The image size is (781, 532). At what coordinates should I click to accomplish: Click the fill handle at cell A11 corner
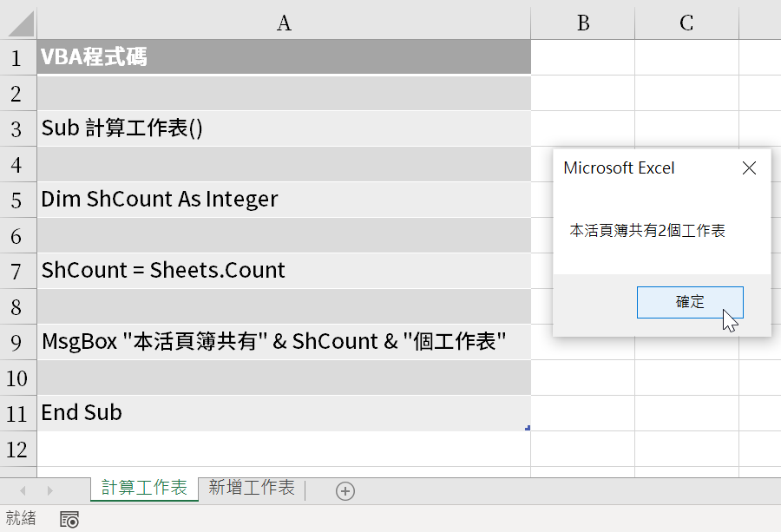528,428
